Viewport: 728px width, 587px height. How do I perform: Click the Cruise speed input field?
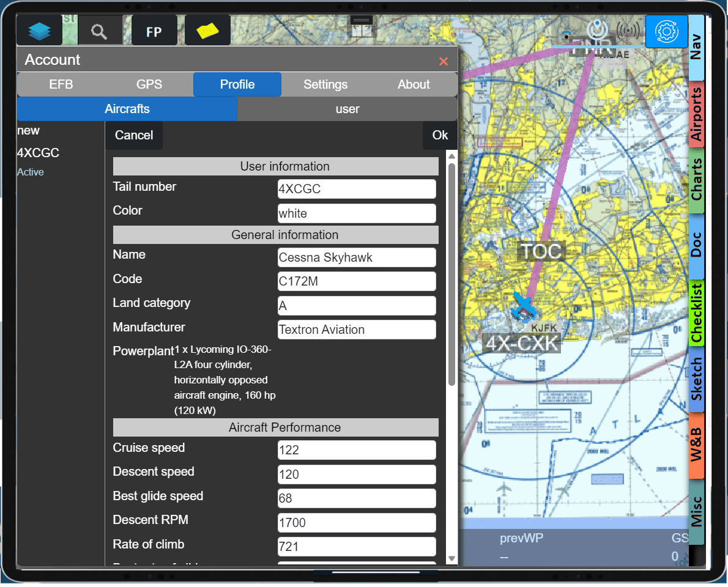pyautogui.click(x=357, y=450)
